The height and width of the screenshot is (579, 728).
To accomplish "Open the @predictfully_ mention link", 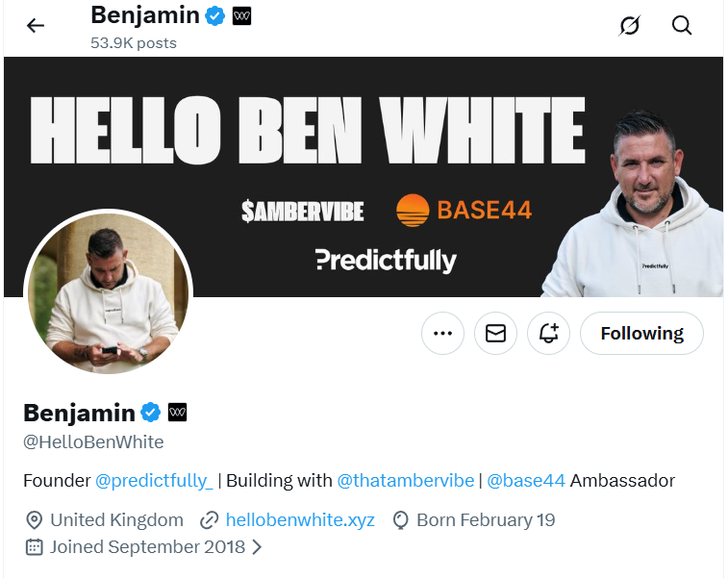I will pyautogui.click(x=153, y=480).
